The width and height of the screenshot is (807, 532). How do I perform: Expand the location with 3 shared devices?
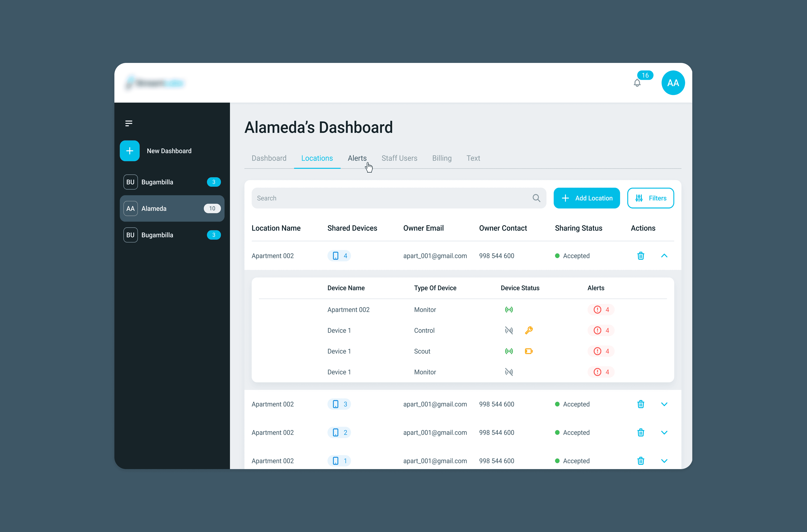click(x=664, y=404)
